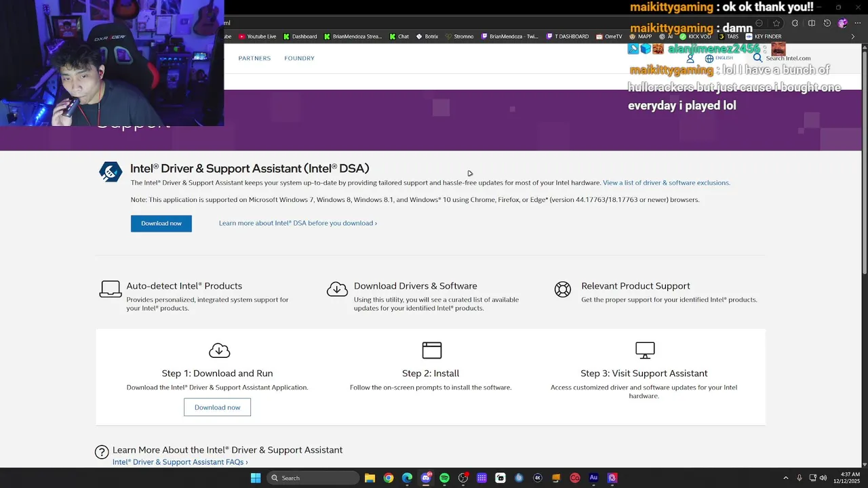Open the FOUNDRY navigation menu

pyautogui.click(x=299, y=58)
